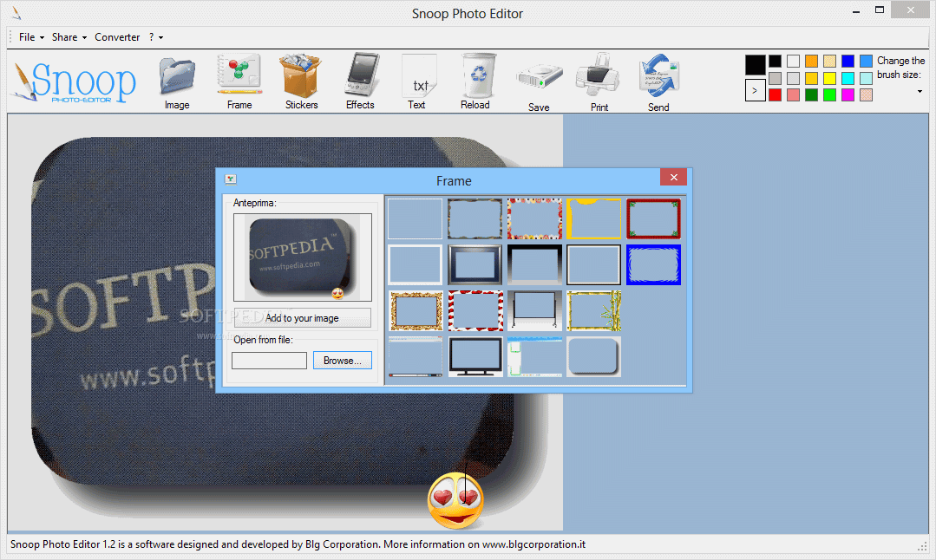Expand the brush size dropdown

point(920,91)
